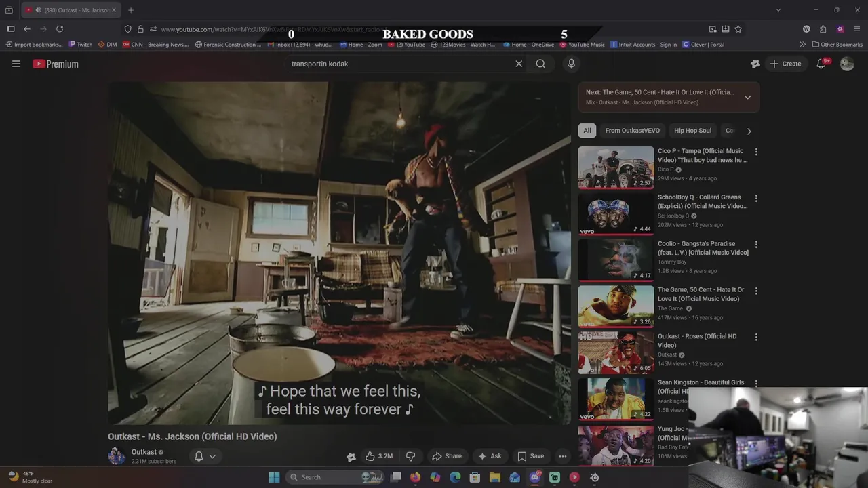Image resolution: width=868 pixels, height=488 pixels.
Task: Close the Outkast browser tab
Action: [x=113, y=10]
